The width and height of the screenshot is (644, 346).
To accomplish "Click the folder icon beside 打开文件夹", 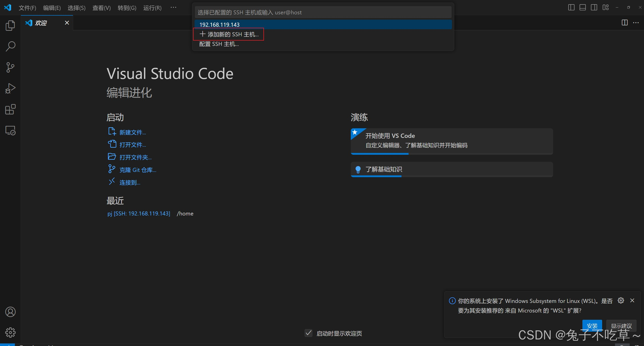I will (112, 156).
